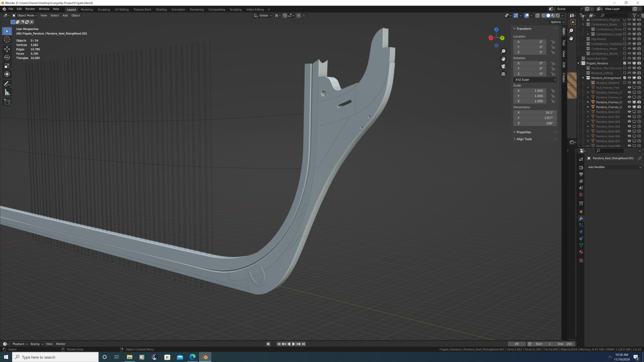Viewport: 644px width, 362px height.
Task: Open the Material properties tab
Action: 581,252
